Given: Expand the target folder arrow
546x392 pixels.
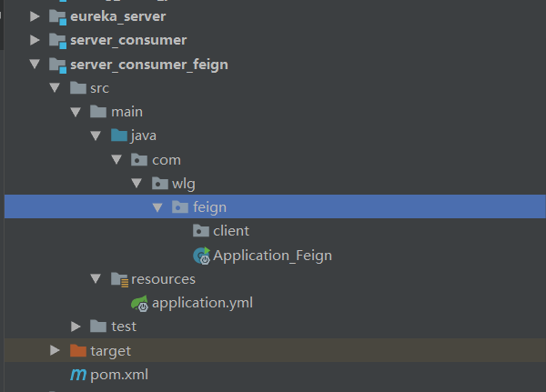Looking at the screenshot, I should [x=55, y=350].
